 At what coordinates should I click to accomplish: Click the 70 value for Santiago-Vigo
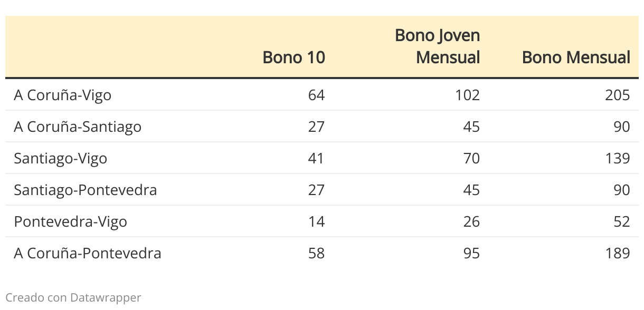(x=471, y=158)
